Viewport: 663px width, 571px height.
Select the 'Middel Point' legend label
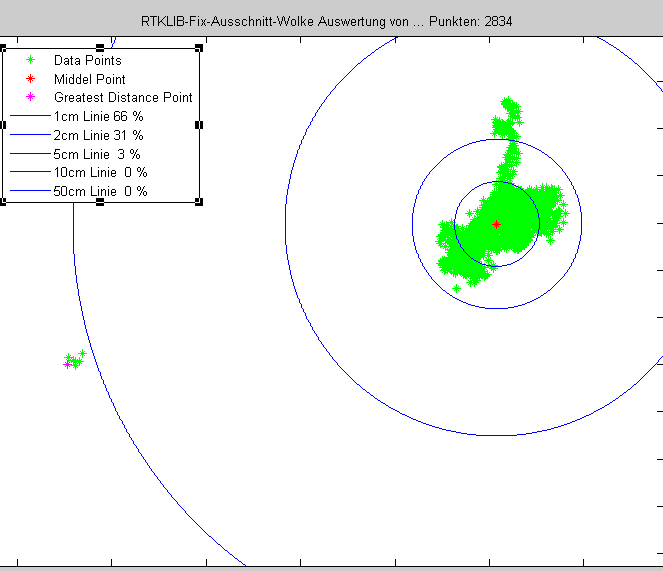[x=89, y=79]
